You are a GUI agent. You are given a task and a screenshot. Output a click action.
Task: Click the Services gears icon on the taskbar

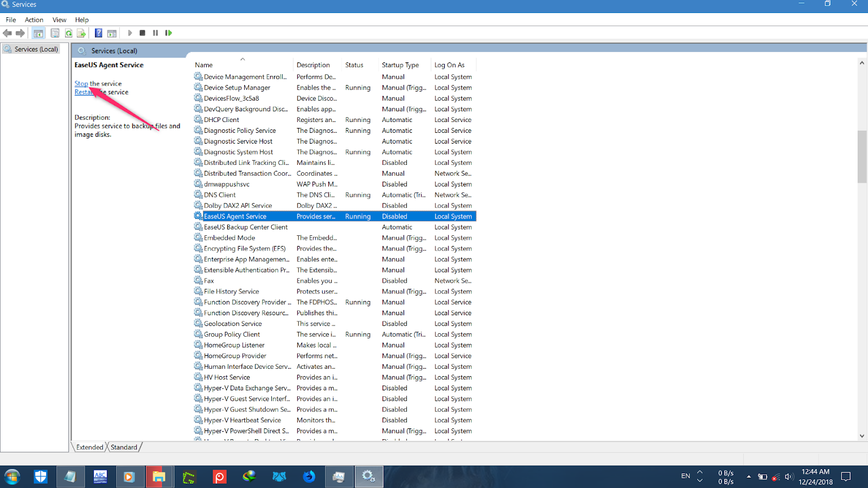click(x=369, y=477)
